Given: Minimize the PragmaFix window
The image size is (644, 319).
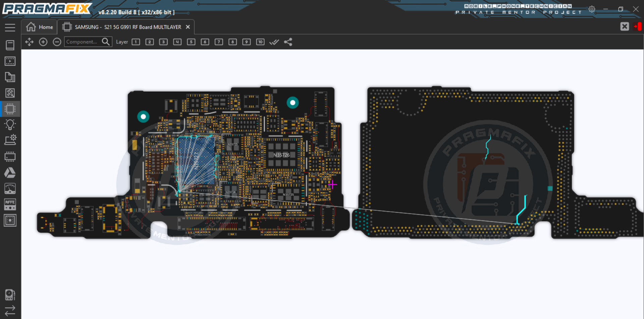Looking at the screenshot, I should coord(606,9).
